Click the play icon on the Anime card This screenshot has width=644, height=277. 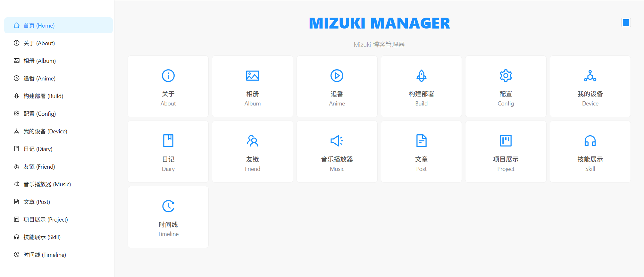tap(337, 76)
